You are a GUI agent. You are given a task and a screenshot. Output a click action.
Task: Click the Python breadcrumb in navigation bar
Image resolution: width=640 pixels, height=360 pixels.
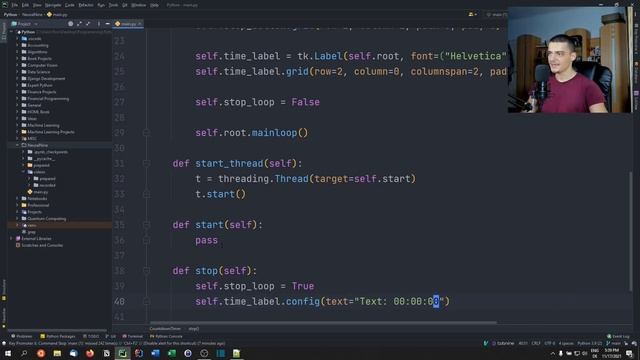point(10,14)
